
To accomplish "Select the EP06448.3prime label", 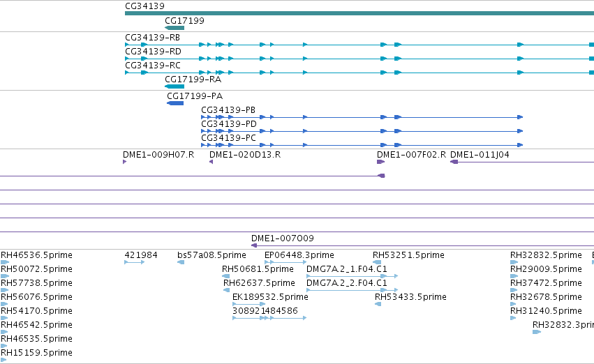I will click(x=299, y=255).
